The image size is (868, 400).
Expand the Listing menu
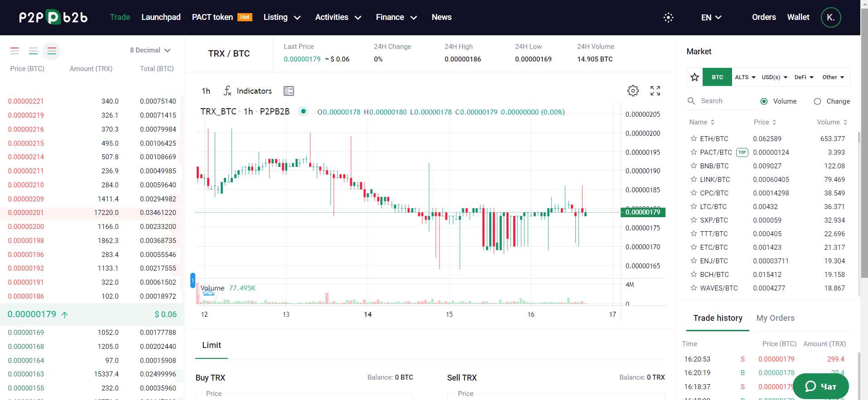pyautogui.click(x=282, y=17)
